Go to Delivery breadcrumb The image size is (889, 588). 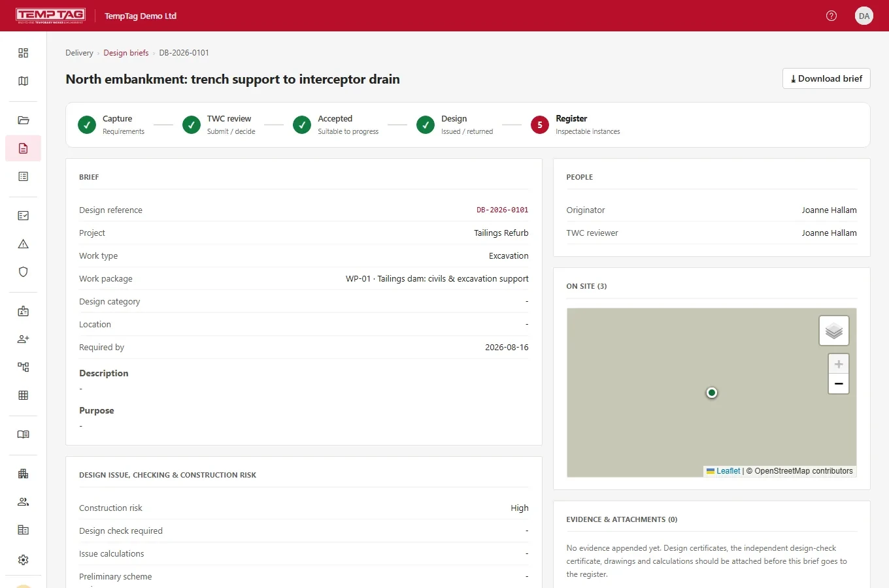click(79, 53)
